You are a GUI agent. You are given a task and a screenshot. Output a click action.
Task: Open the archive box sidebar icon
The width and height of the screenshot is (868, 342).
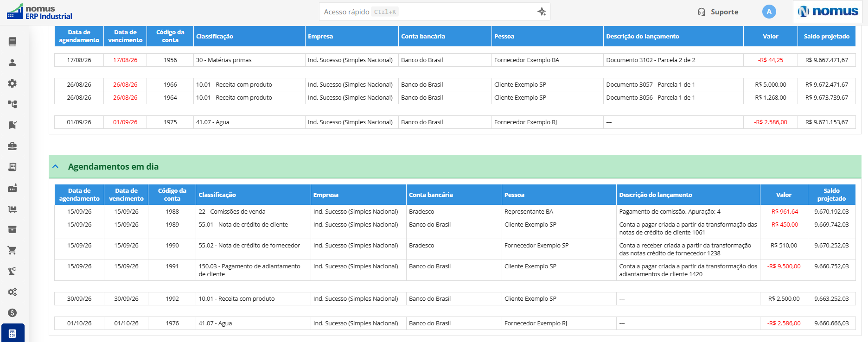[x=13, y=229]
